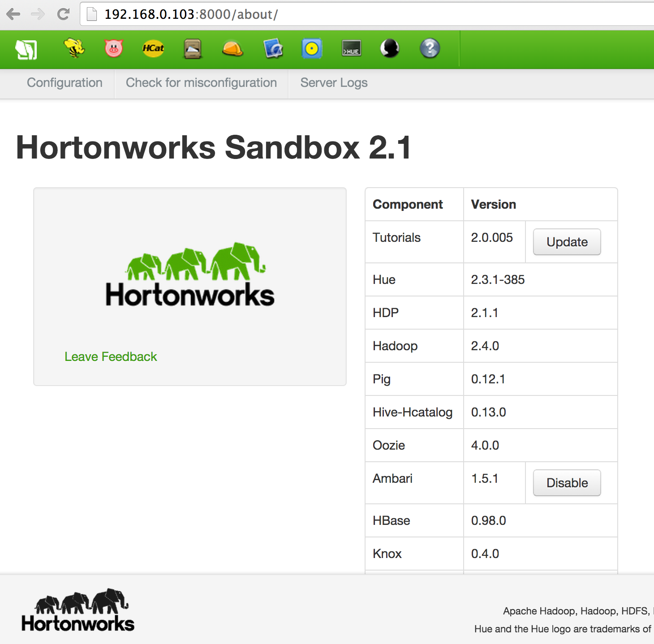The width and height of the screenshot is (654, 644).
Task: Open the Hue shell terminal icon
Action: 351,48
